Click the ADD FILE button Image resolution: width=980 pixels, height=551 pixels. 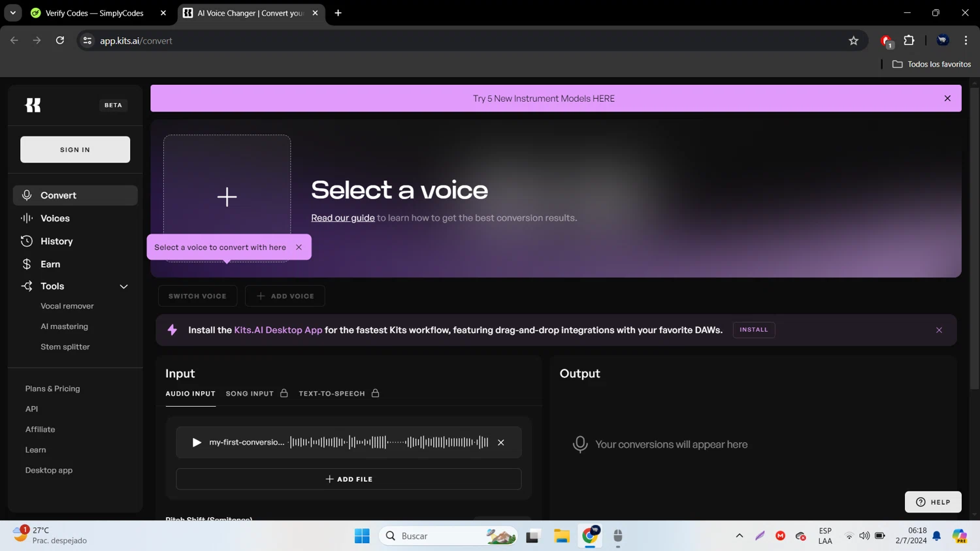coord(349,479)
